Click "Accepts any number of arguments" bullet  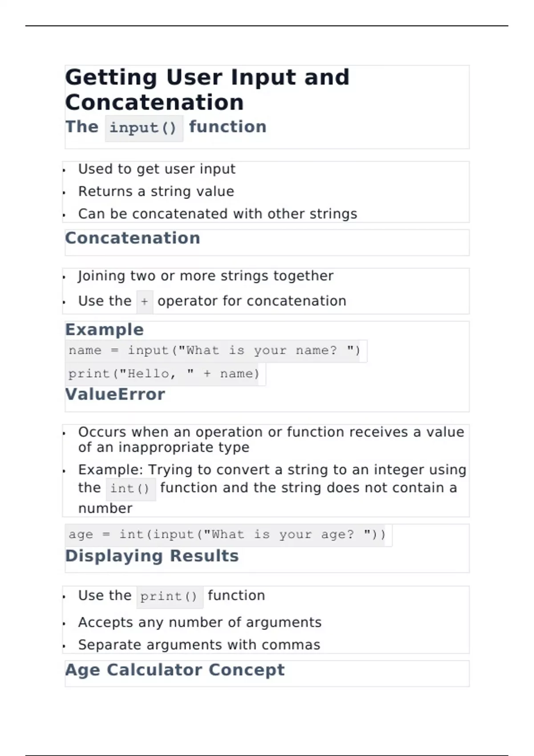tap(200, 622)
